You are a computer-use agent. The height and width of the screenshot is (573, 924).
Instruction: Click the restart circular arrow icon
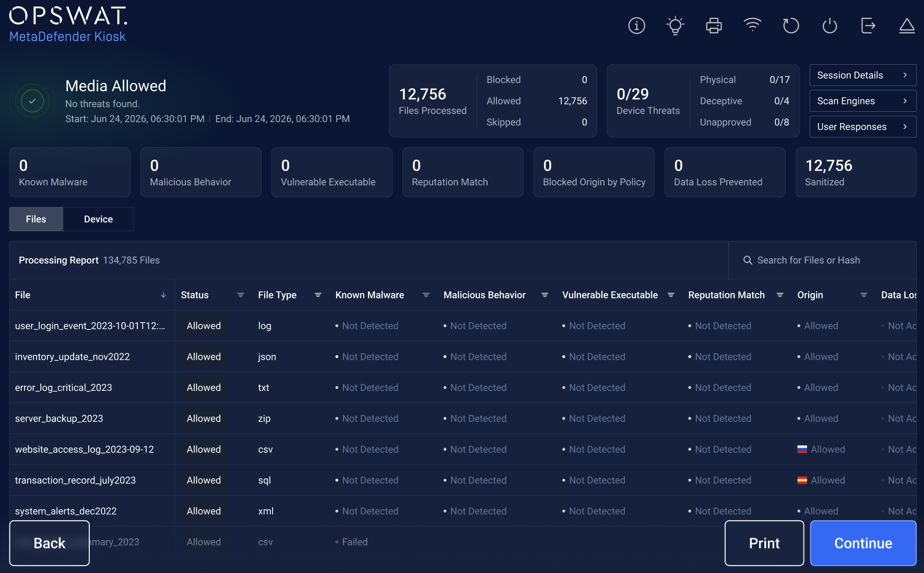click(x=791, y=25)
